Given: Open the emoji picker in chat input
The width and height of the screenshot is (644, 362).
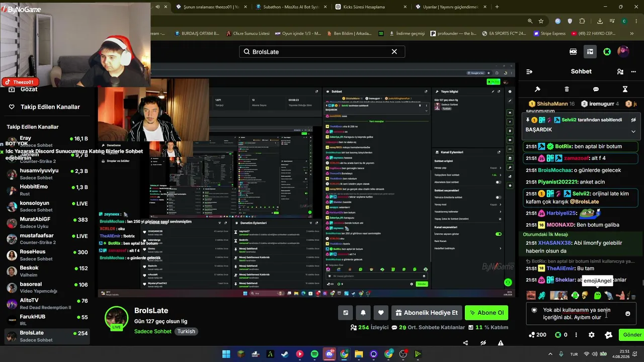Looking at the screenshot, I should pyautogui.click(x=627, y=314).
